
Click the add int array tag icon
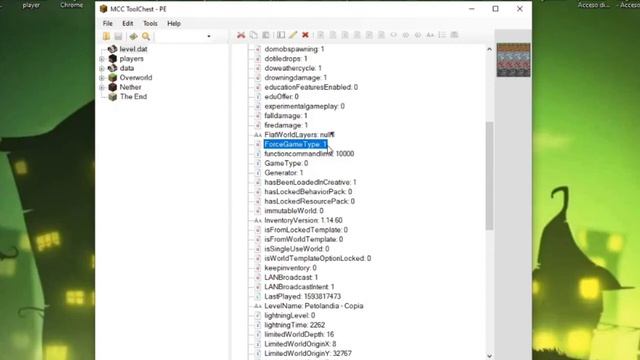(406, 35)
